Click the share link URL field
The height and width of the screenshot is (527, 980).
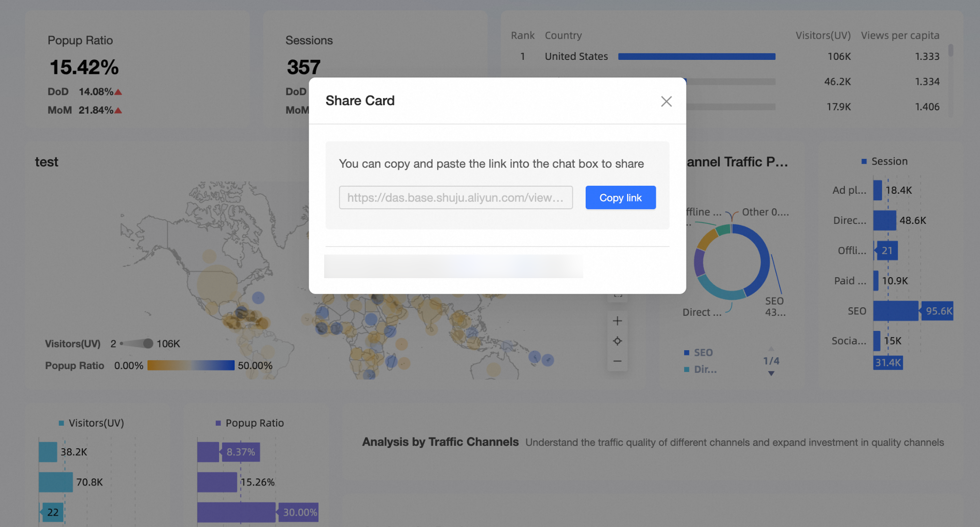click(456, 198)
